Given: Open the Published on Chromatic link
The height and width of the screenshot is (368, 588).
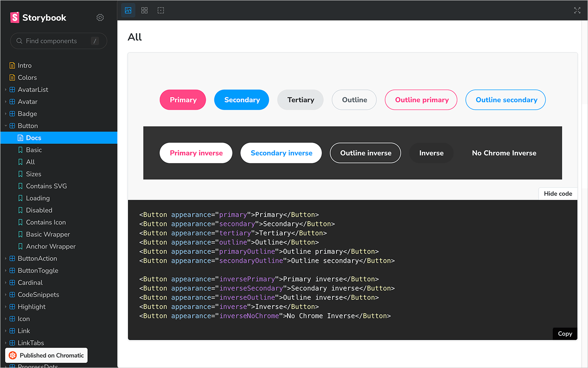Looking at the screenshot, I should pyautogui.click(x=47, y=355).
